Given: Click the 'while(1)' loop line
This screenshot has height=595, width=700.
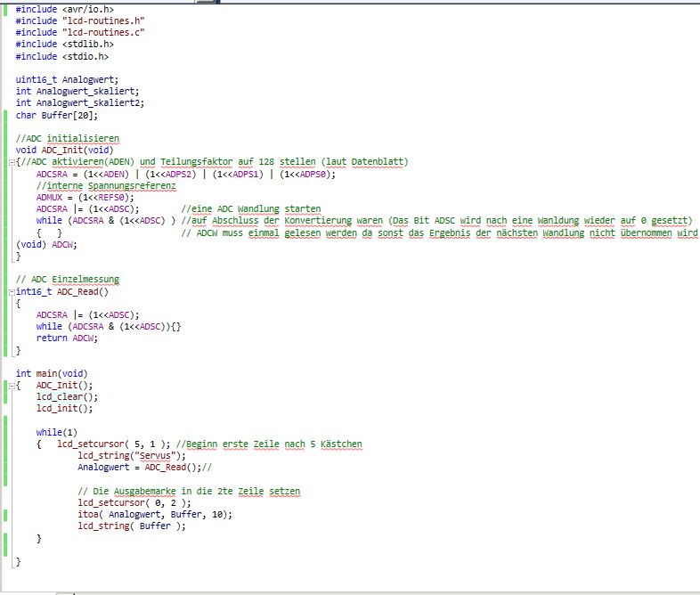Looking at the screenshot, I should (x=57, y=433).
